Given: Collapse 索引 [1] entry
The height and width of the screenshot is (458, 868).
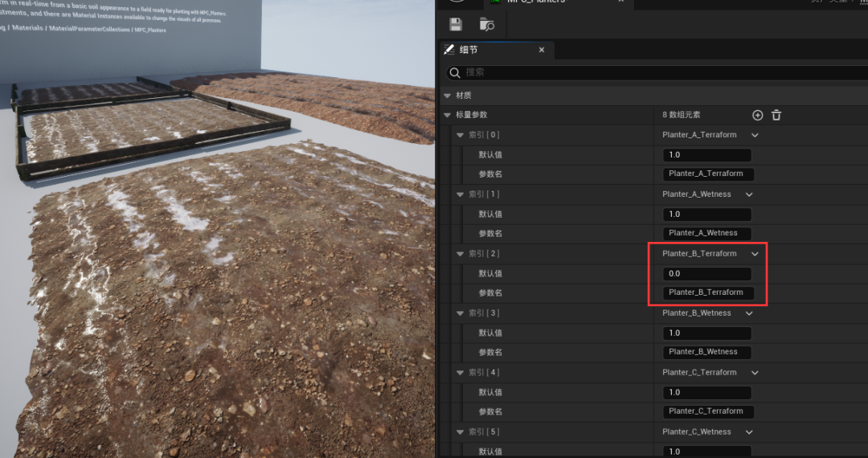Looking at the screenshot, I should coord(460,194).
